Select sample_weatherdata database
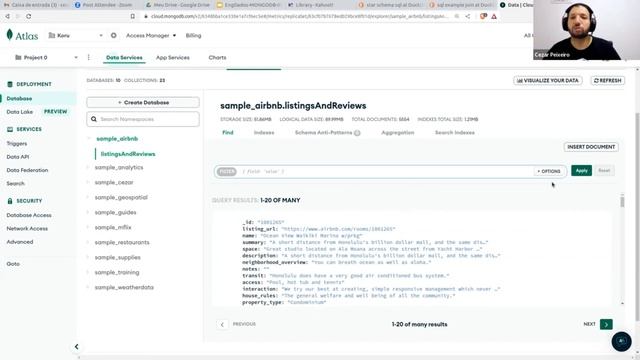This screenshot has width=640, height=360. coord(124,287)
